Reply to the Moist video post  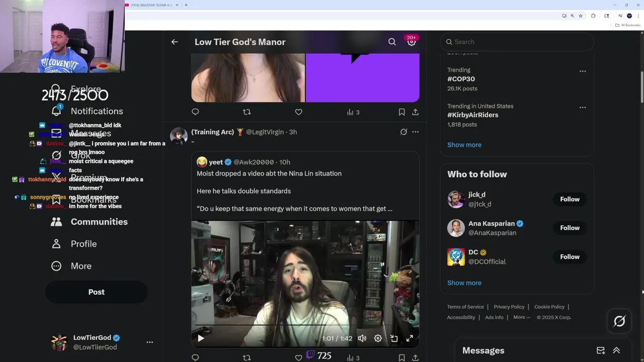195,357
